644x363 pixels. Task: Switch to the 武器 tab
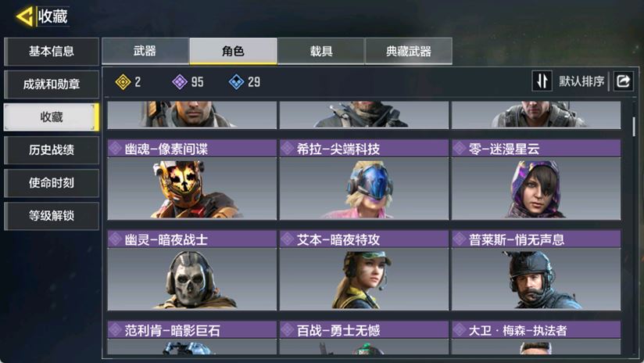[145, 51]
